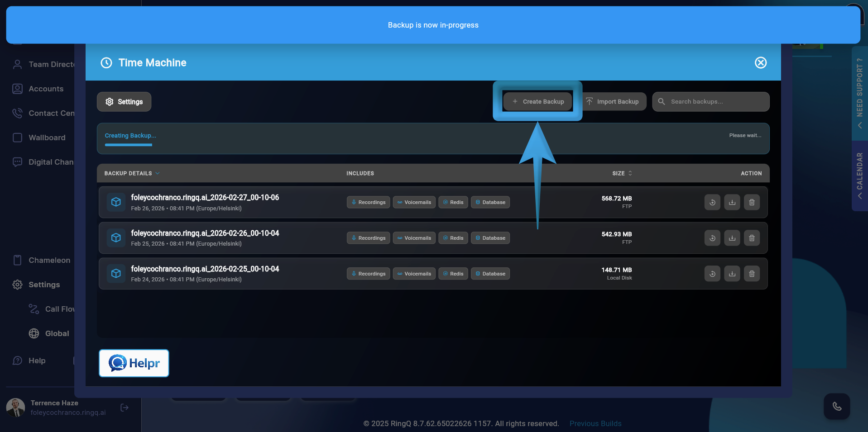This screenshot has width=868, height=432.
Task: Open Contact Center from the sidebar
Action: 50,113
